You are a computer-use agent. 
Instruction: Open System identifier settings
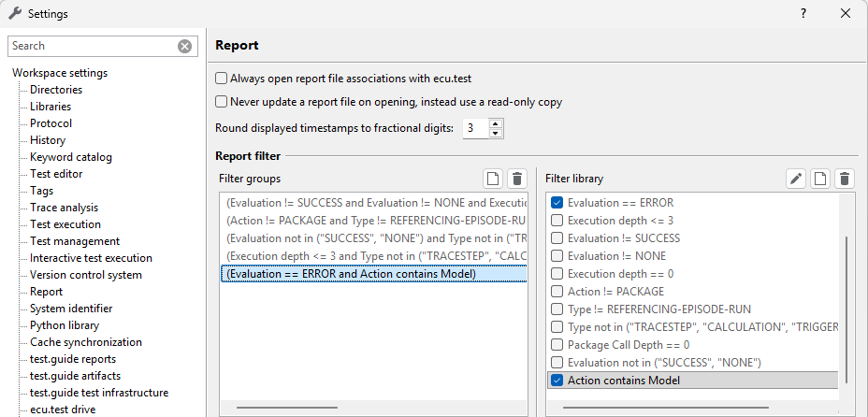pos(71,309)
